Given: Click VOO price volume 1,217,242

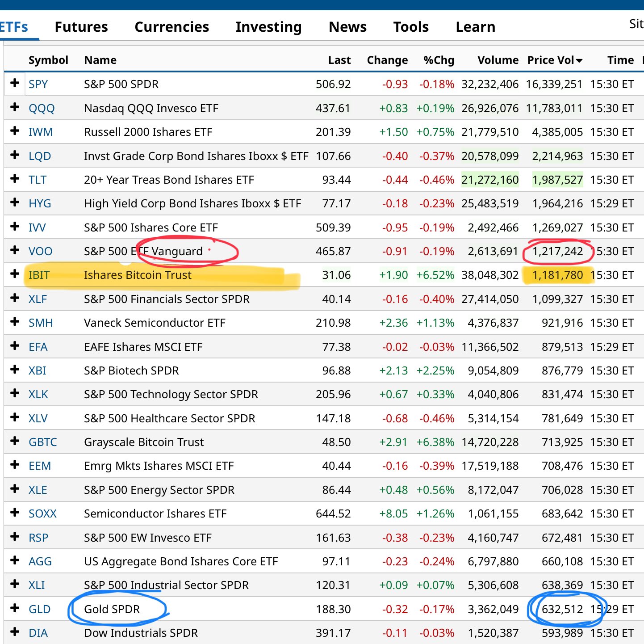Looking at the screenshot, I should pos(557,251).
